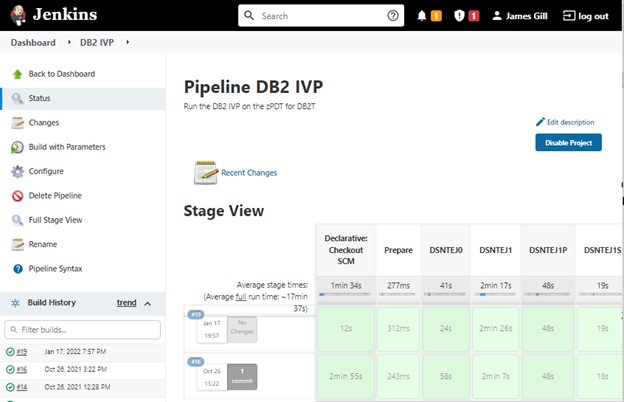Click the 12s Checkout SCM cell of build #19
The width and height of the screenshot is (624, 402).
(345, 329)
